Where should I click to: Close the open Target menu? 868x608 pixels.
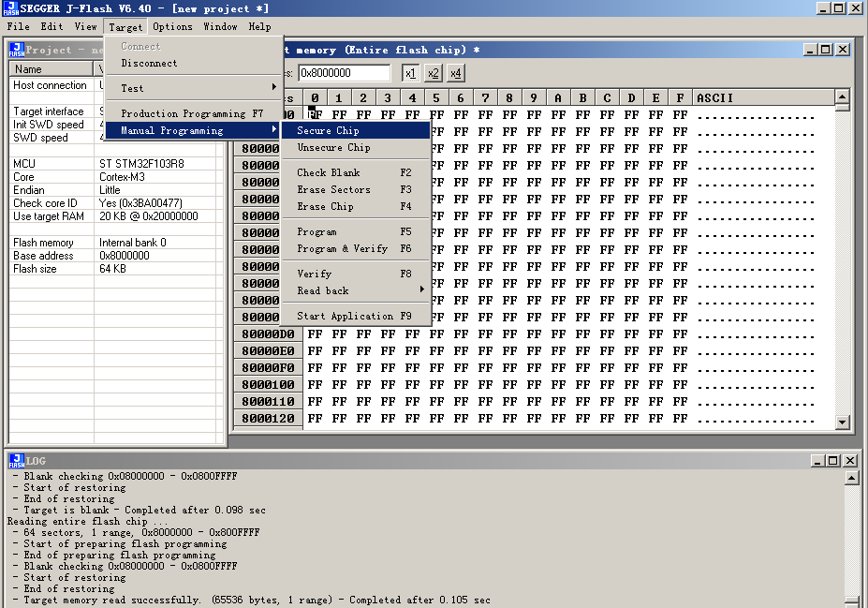[x=125, y=27]
